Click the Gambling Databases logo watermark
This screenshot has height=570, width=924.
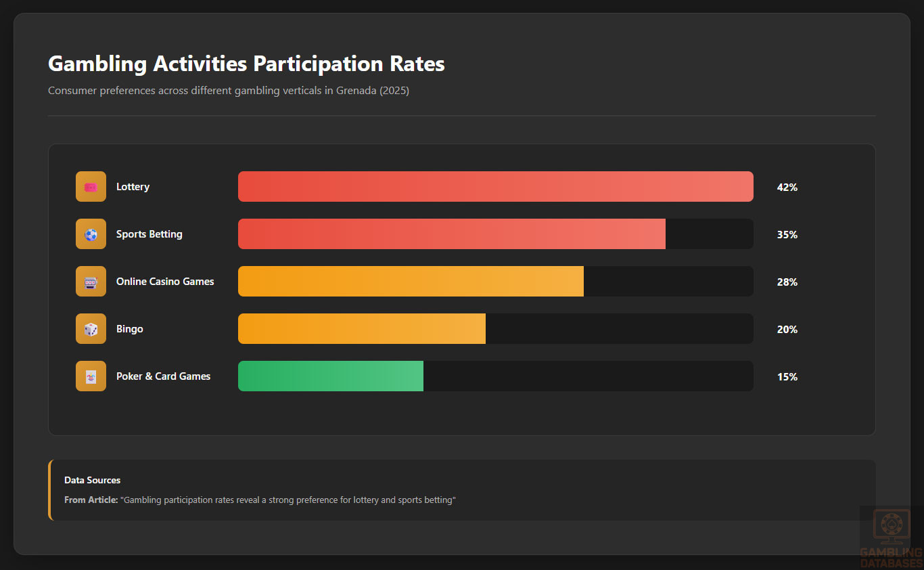(x=891, y=538)
